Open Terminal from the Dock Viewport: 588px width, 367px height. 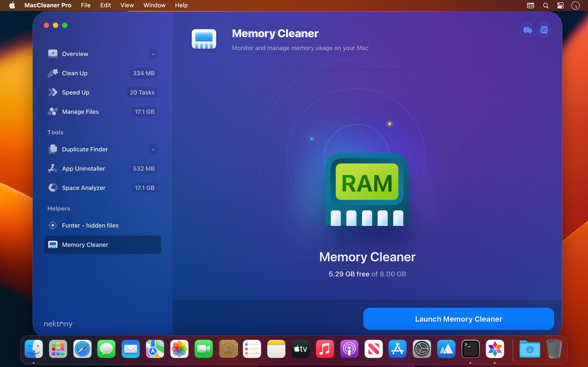(470, 349)
